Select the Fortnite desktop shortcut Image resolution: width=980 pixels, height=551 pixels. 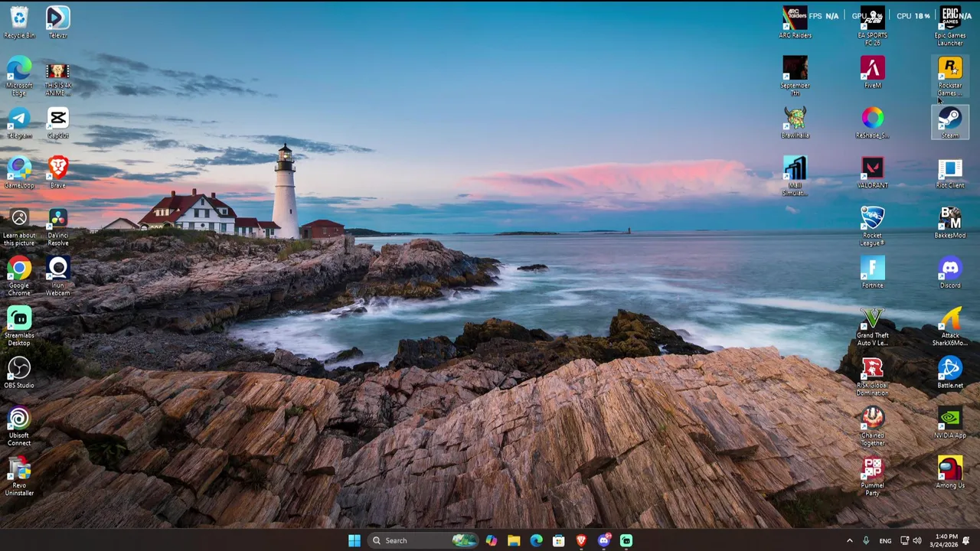click(x=872, y=273)
